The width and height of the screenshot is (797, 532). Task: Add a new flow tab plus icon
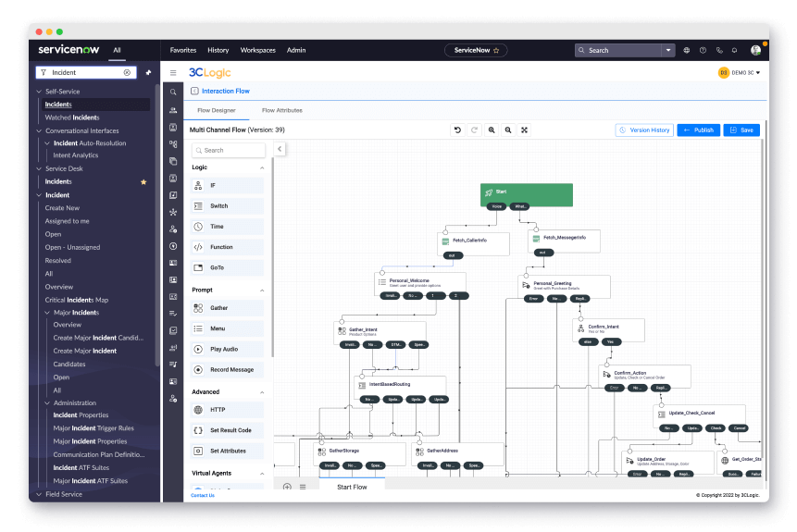(287, 487)
